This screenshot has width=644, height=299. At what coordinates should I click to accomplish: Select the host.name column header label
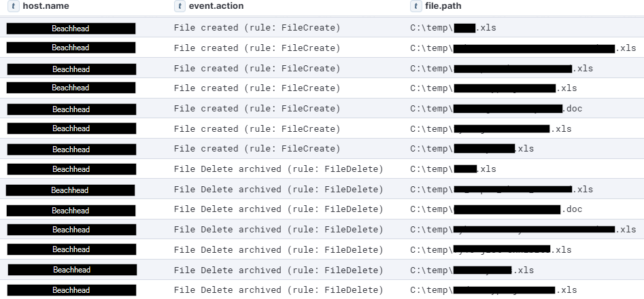[46, 6]
